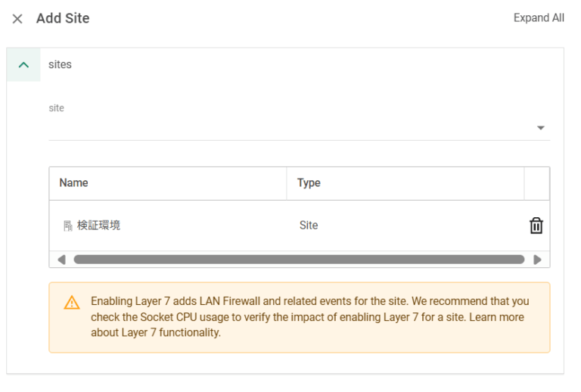Click the sites section header label
This screenshot has height=392, width=581.
point(60,65)
